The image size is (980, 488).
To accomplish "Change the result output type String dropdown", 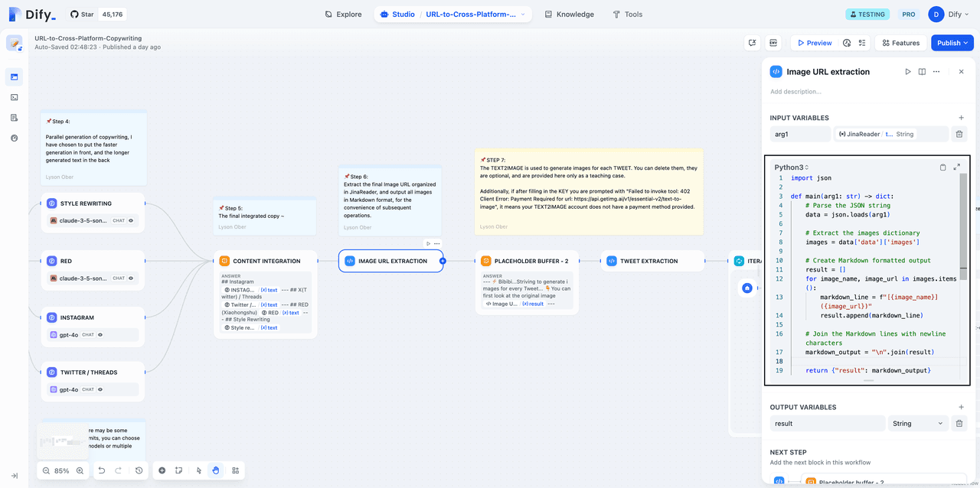I will [917, 423].
